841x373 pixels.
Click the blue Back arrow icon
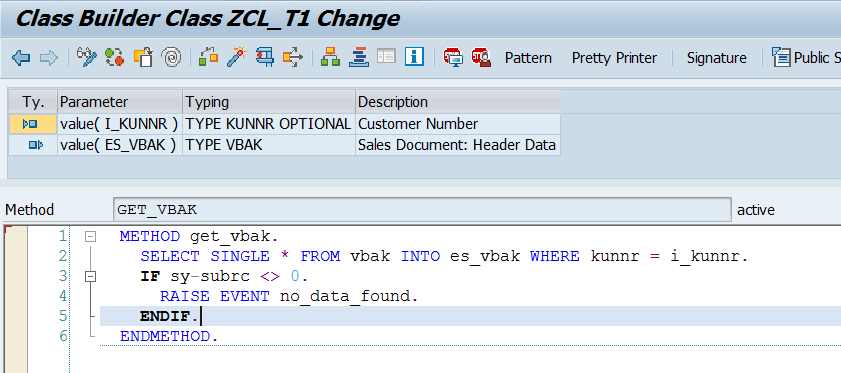click(20, 57)
